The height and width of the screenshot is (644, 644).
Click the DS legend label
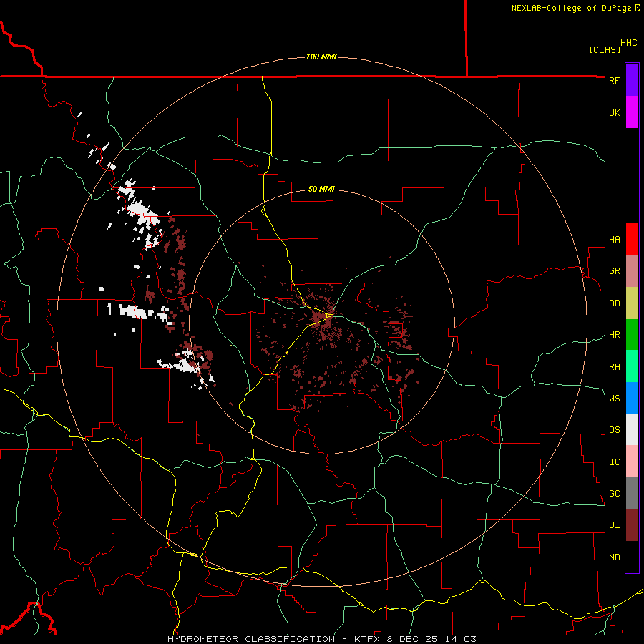(614, 430)
